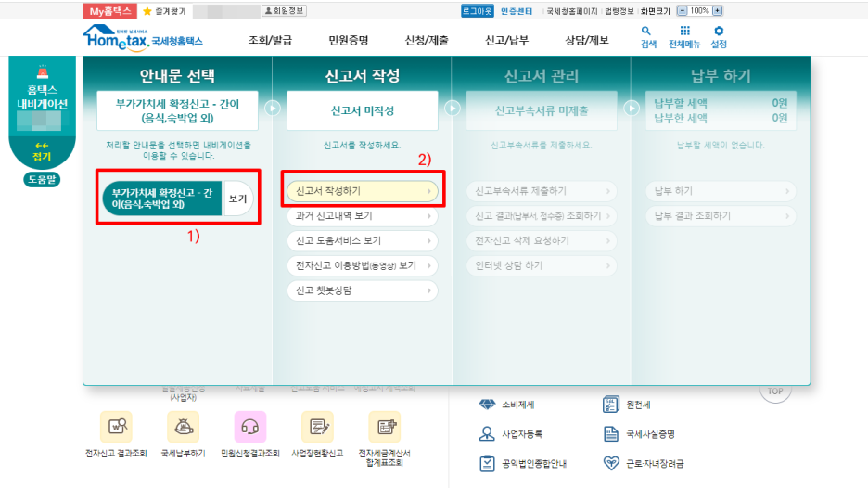Collapse navigation with 접기 button

(x=42, y=152)
